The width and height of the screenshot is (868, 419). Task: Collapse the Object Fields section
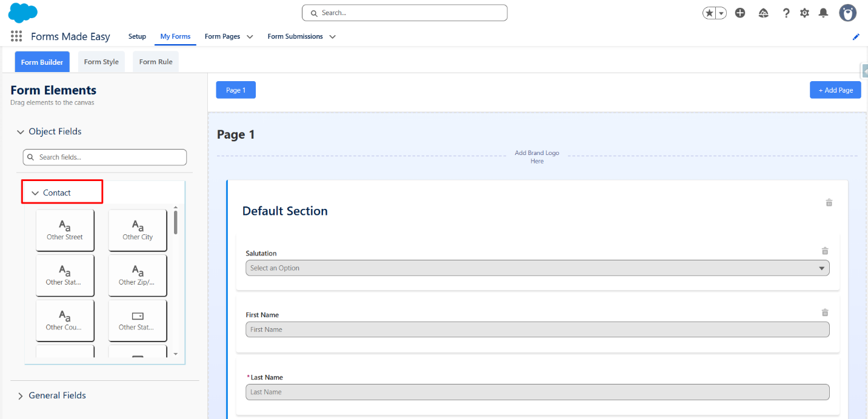(21, 132)
